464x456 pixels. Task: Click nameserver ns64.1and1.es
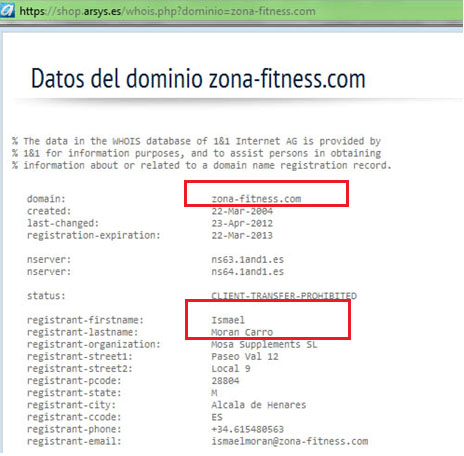[x=248, y=272]
